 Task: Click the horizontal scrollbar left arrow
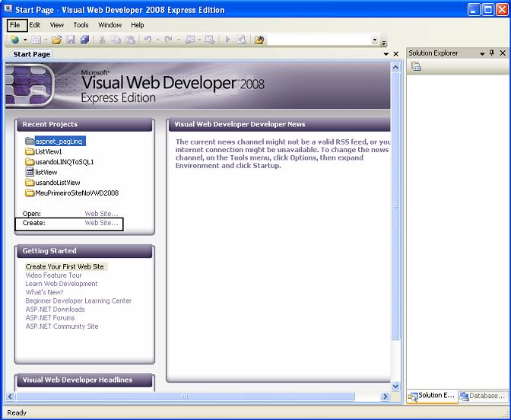[10, 396]
